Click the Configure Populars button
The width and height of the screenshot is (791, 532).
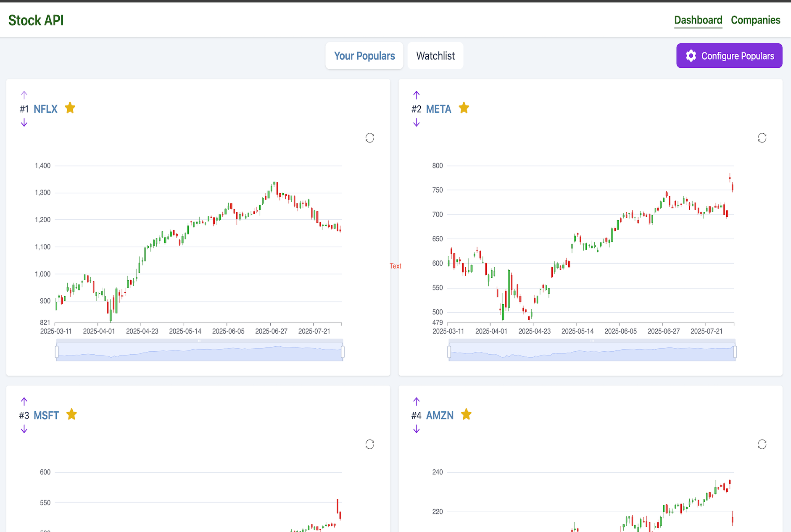pos(729,55)
